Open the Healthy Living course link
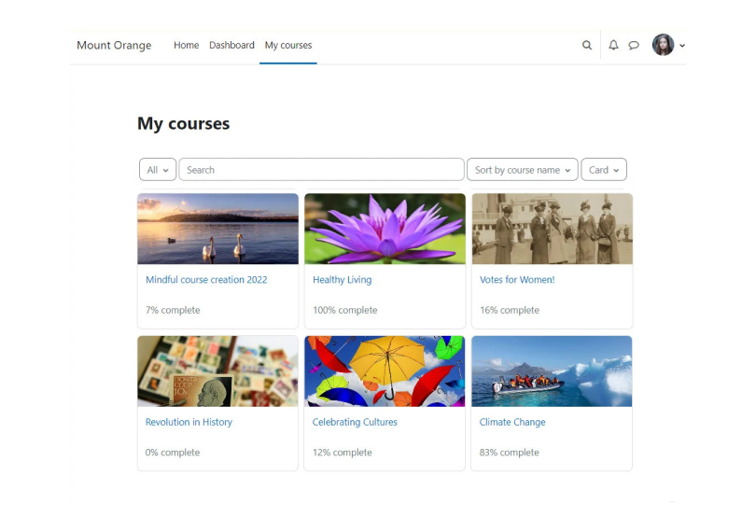The width and height of the screenshot is (756, 532). (x=343, y=280)
